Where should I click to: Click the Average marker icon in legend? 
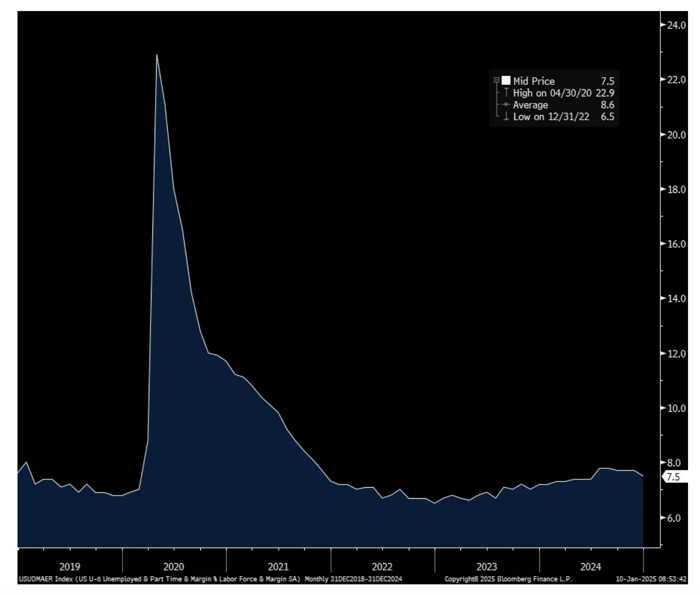coord(506,105)
